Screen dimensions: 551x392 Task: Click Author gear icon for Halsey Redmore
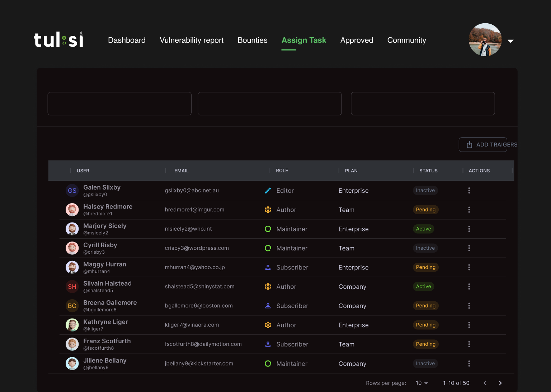click(268, 210)
